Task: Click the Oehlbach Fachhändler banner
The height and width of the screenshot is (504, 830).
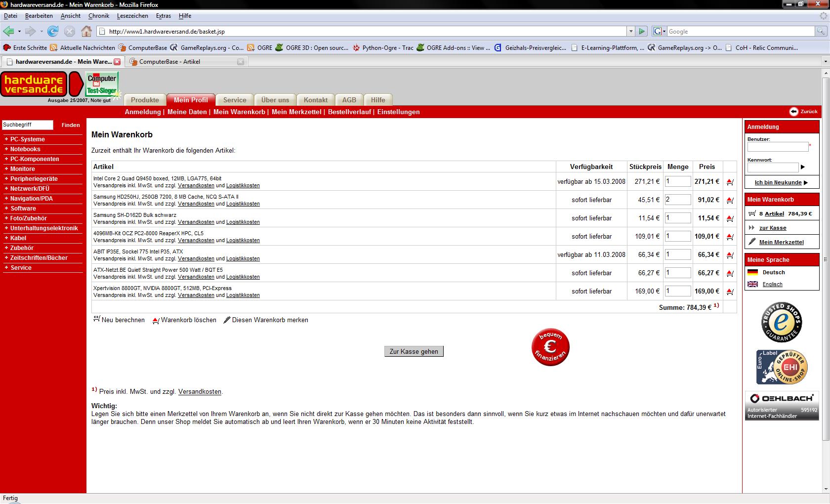Action: coord(782,406)
